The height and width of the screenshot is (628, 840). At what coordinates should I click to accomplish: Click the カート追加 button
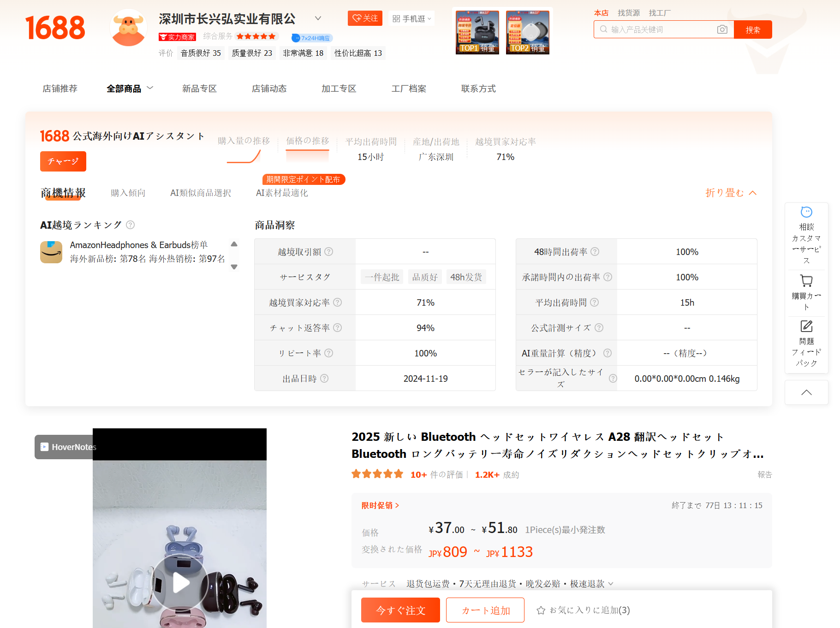(x=485, y=610)
